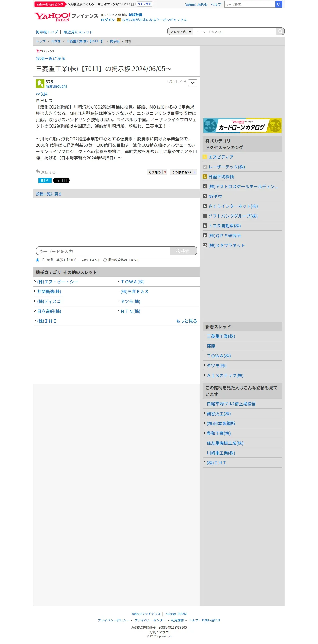Open thread NTN(株)
Viewport: 318px width, 644px height.
pos(130,311)
